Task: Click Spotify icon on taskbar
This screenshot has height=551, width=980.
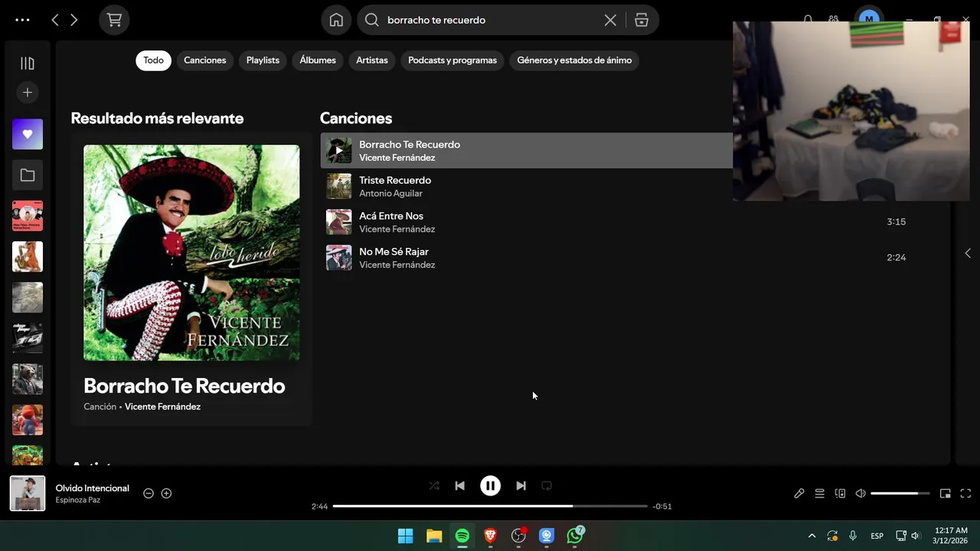Action: (462, 536)
